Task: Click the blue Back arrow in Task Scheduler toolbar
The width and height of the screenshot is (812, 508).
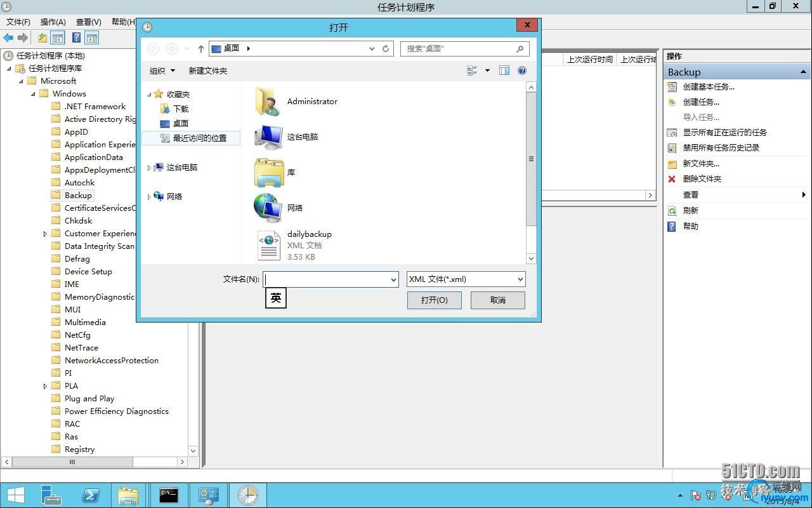Action: point(8,38)
